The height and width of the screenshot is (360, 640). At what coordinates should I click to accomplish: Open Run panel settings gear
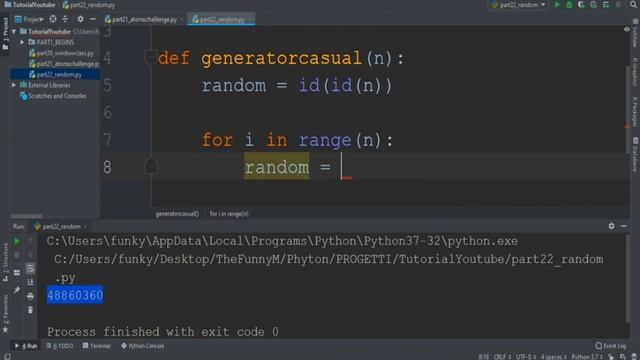pyautogui.click(x=611, y=226)
